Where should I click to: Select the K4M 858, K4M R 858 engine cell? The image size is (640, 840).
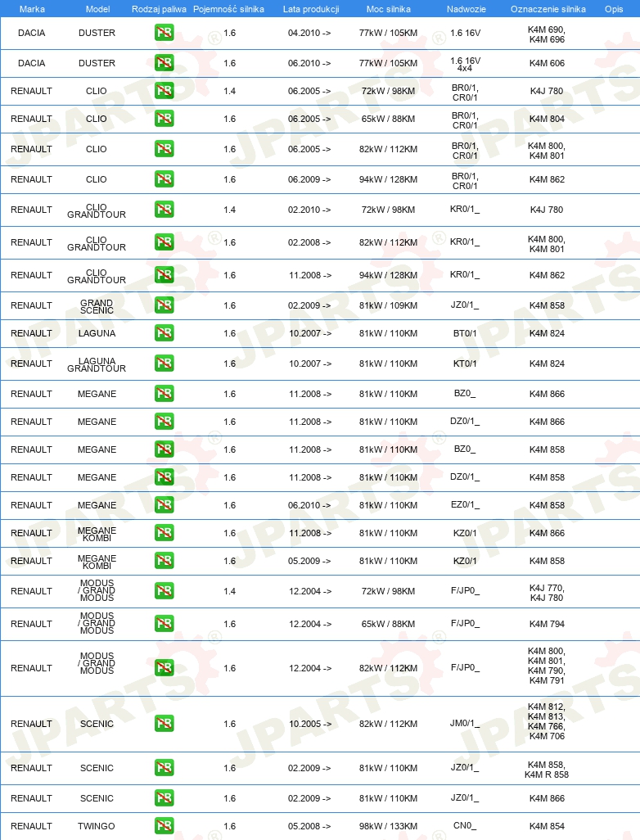(x=547, y=770)
